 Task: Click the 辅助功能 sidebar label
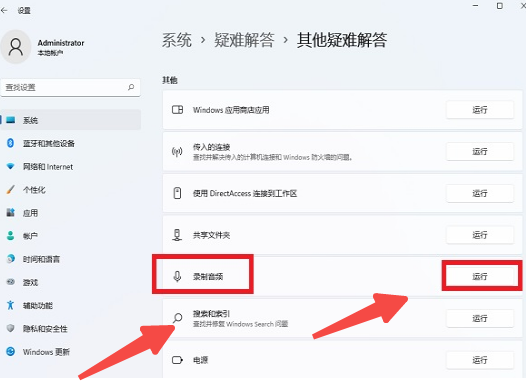(38, 305)
